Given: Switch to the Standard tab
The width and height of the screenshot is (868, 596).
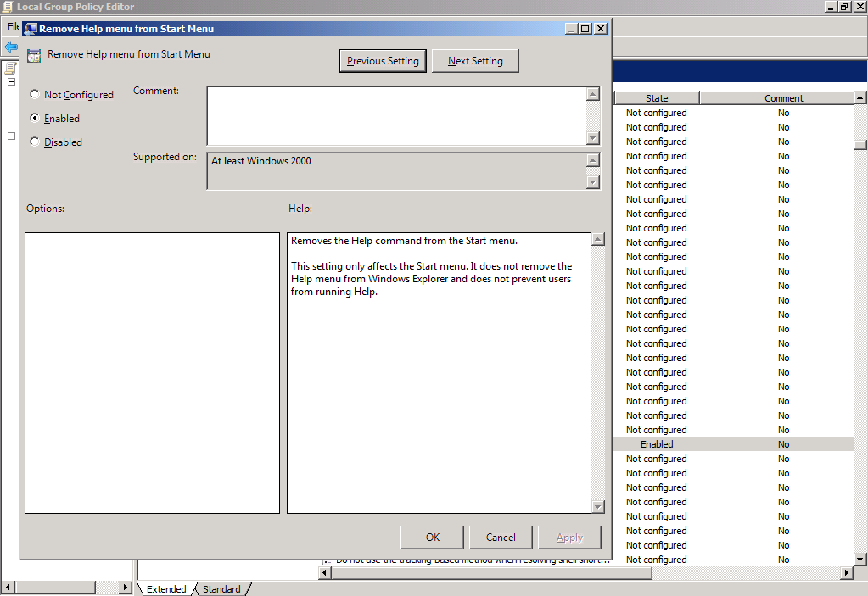Looking at the screenshot, I should (221, 589).
